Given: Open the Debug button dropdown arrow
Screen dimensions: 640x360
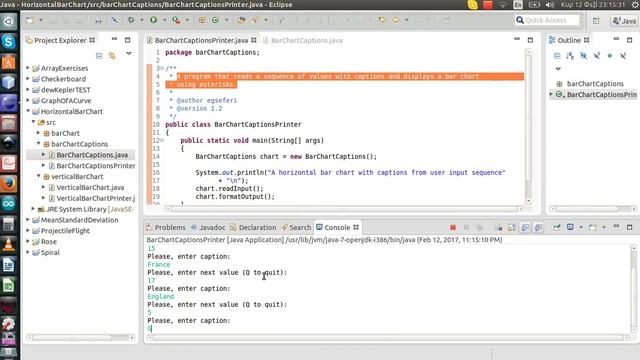Looking at the screenshot, I should pos(142,20).
